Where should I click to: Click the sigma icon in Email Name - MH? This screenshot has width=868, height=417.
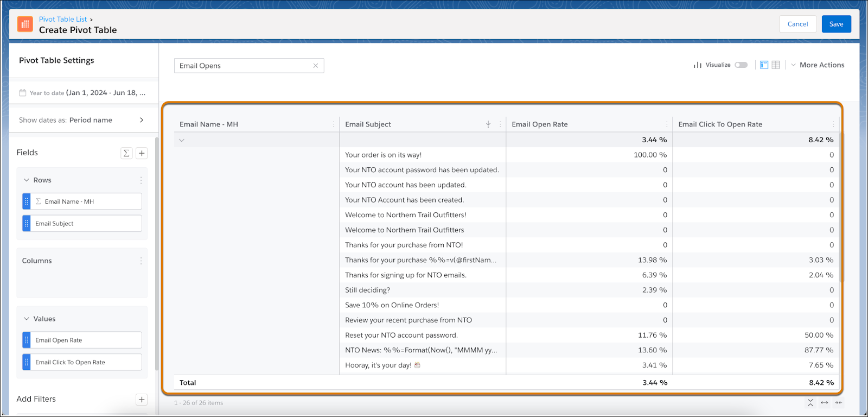pos(39,201)
